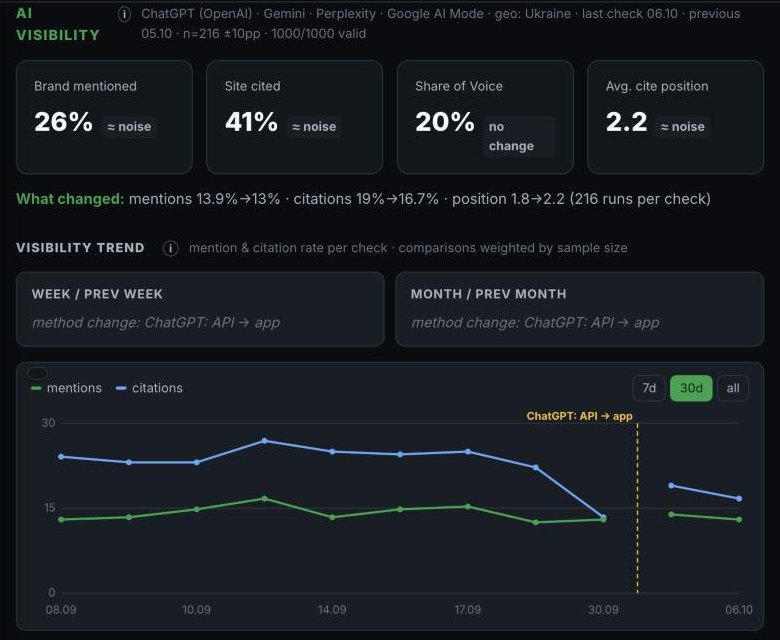Click the 'What changed:' label
This screenshot has height=640, width=780.
coord(70,199)
